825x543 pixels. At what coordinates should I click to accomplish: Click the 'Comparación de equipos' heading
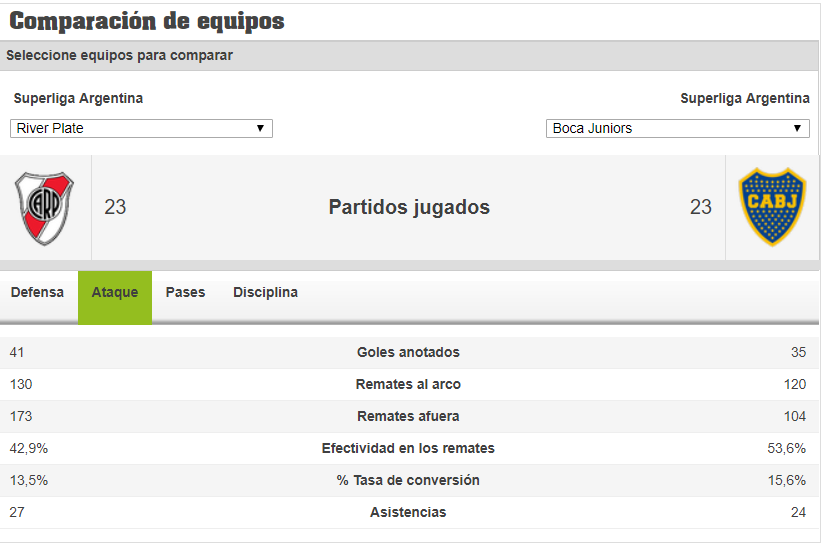[147, 21]
